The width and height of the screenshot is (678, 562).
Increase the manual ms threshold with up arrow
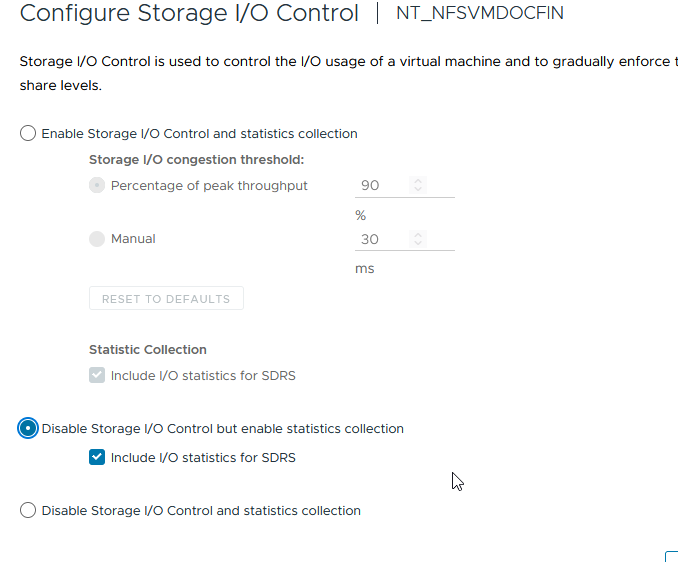(418, 235)
